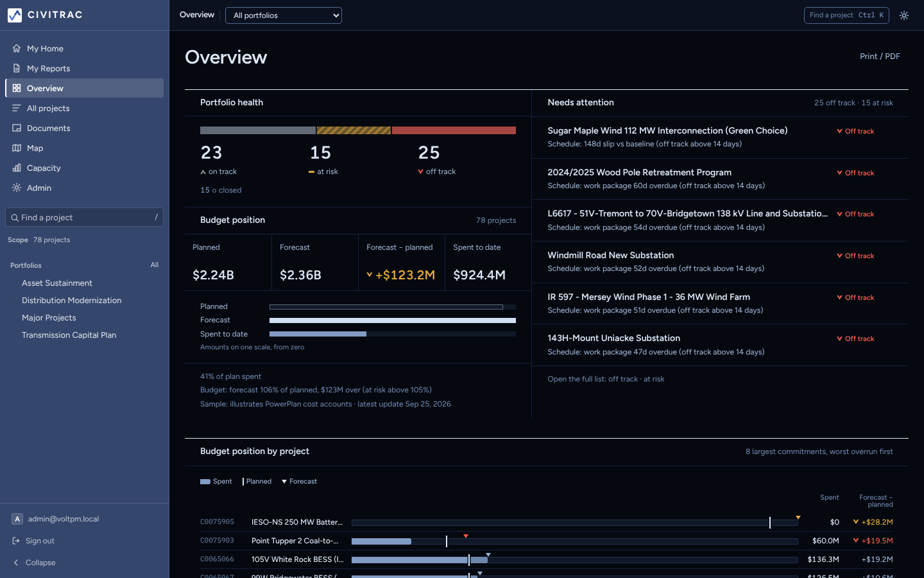Open the Point Tupper 2 Coal-to project row
Screen dimensions: 924x578
(x=547, y=541)
